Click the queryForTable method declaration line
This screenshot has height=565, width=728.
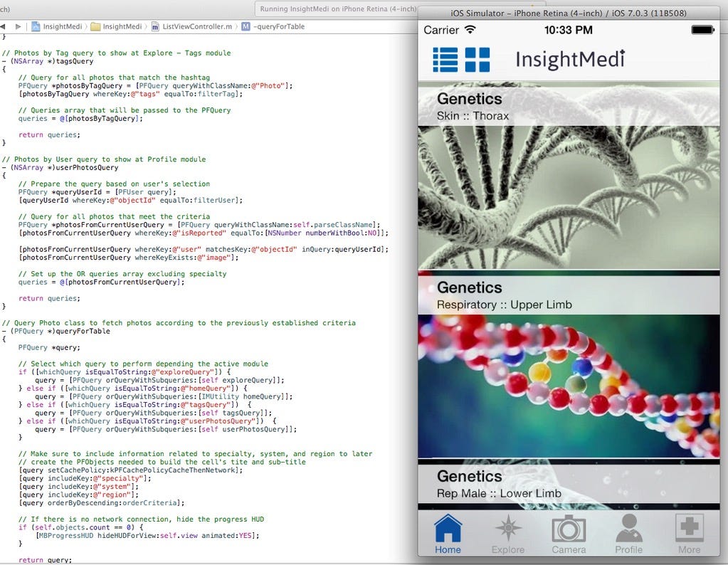coord(56,331)
